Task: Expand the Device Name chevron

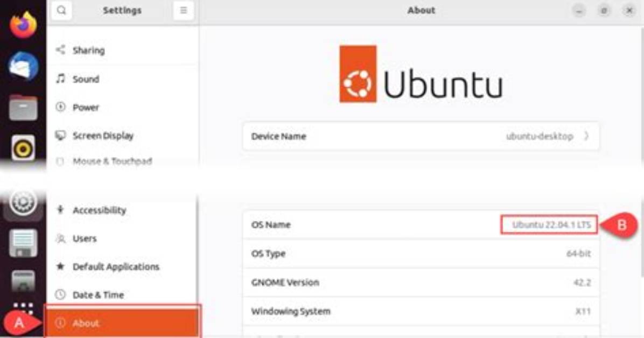Action: [x=586, y=136]
